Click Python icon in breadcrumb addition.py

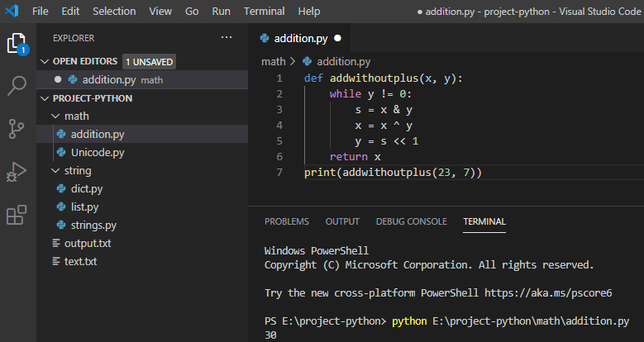pos(307,62)
